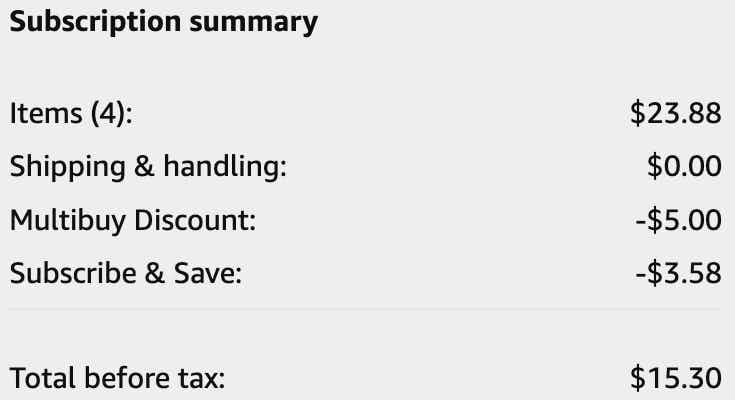Click the (4) item count
This screenshot has width=735, height=400.
pos(108,113)
